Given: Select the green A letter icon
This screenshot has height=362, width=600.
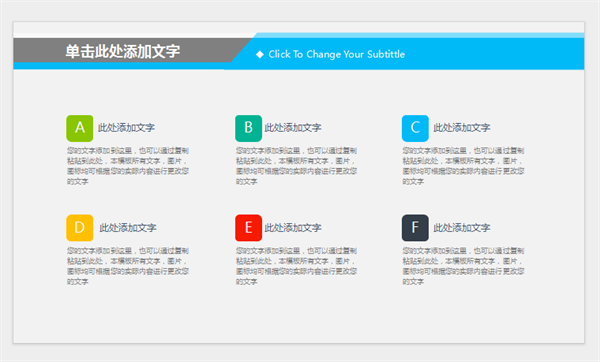Looking at the screenshot, I should 80,128.
